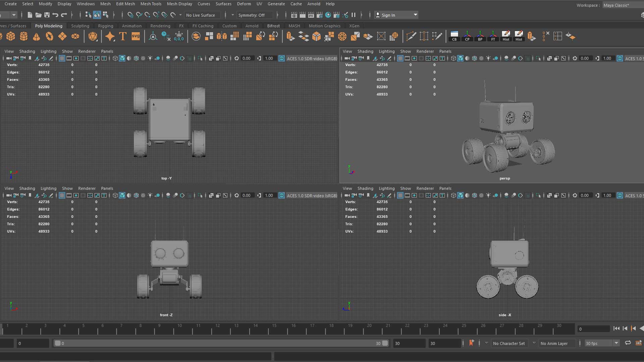Open the Symmetry Off dropdown

click(252, 15)
